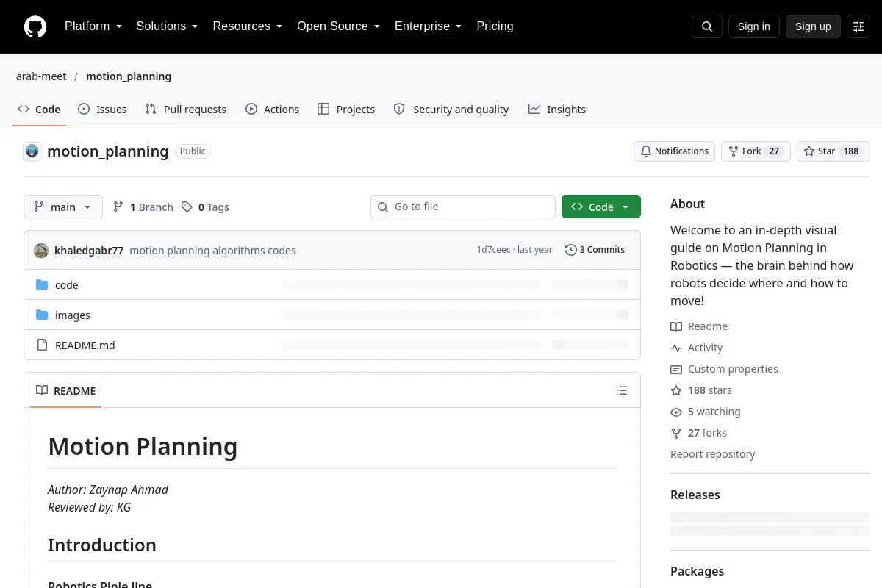Expand the Solutions menu
882x588 pixels.
pyautogui.click(x=168, y=26)
